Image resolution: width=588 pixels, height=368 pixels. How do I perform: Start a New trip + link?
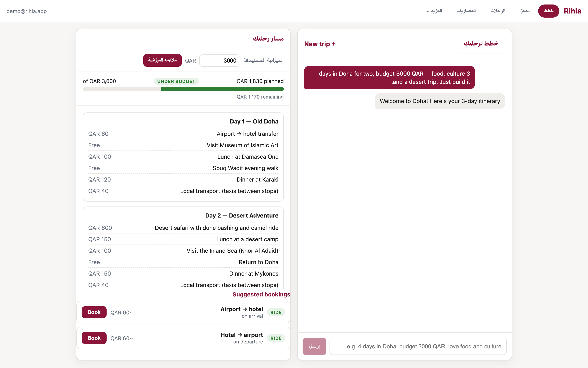click(x=320, y=44)
